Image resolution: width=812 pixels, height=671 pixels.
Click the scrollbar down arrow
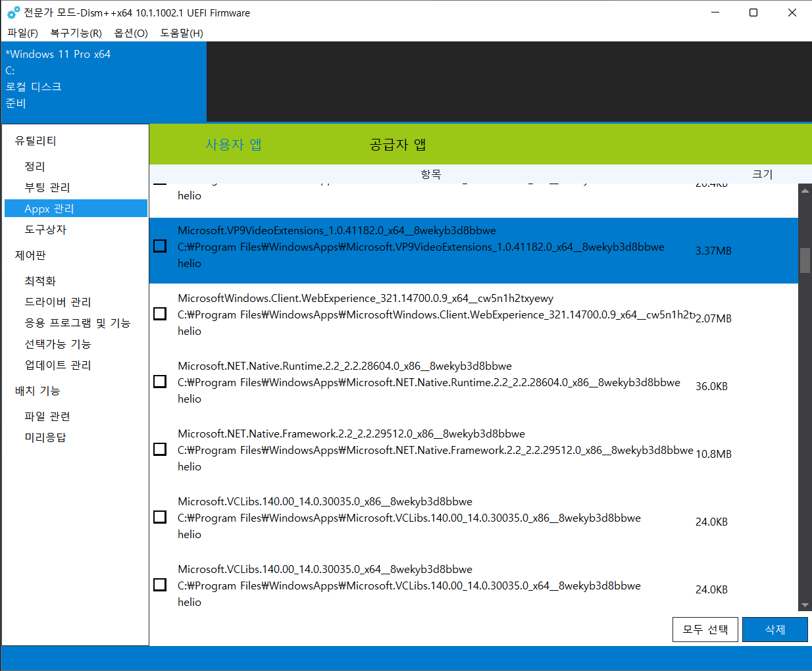coord(805,606)
